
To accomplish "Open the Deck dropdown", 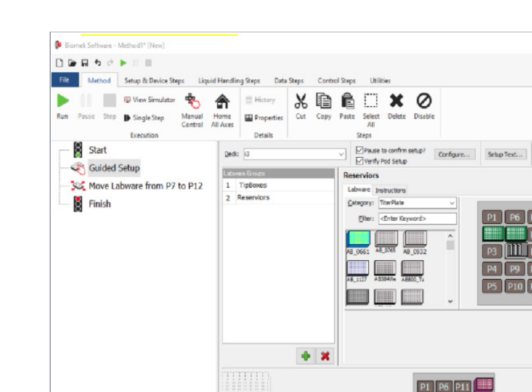I will tap(341, 154).
